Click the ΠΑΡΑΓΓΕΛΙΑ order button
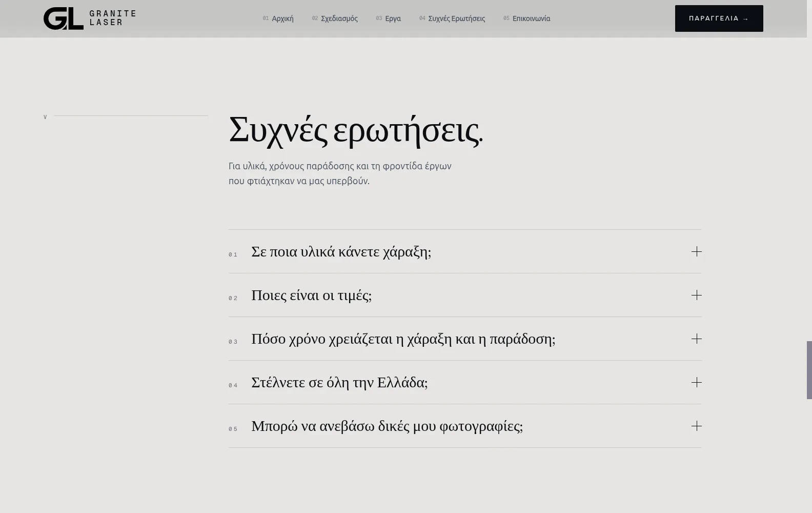Image resolution: width=812 pixels, height=513 pixels. point(719,18)
